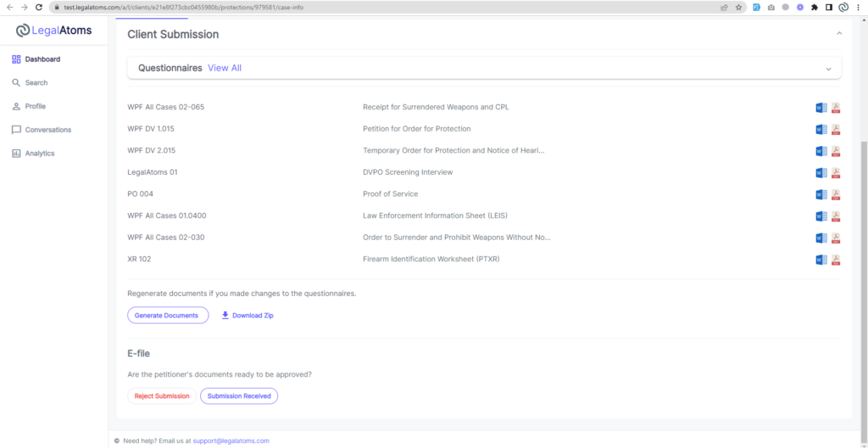Click the View All questionnaires link
The height and width of the screenshot is (448, 868).
(x=225, y=68)
